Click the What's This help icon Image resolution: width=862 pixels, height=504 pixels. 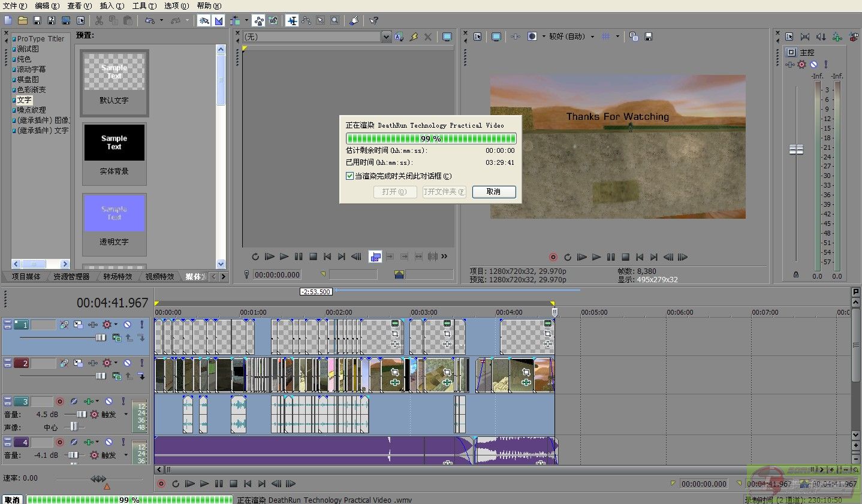pos(373,20)
